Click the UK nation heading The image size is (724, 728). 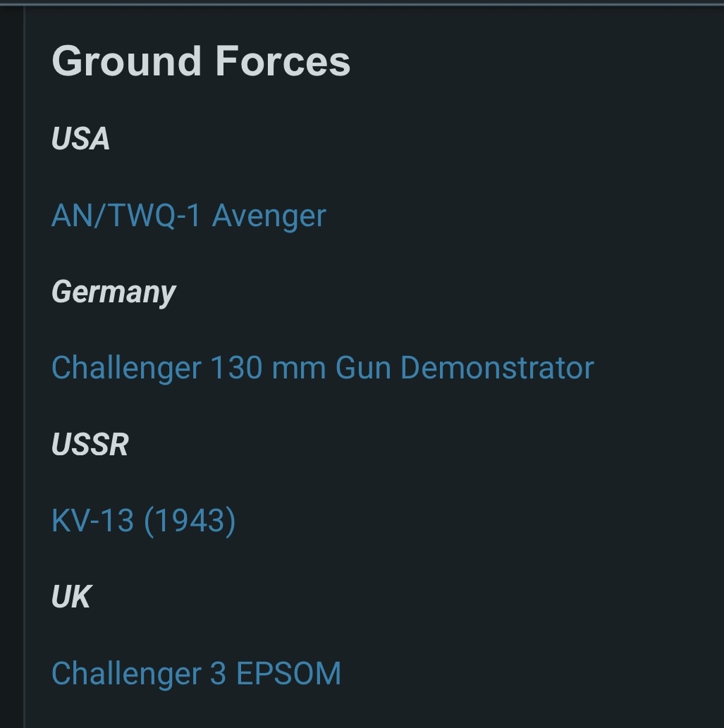(x=71, y=597)
